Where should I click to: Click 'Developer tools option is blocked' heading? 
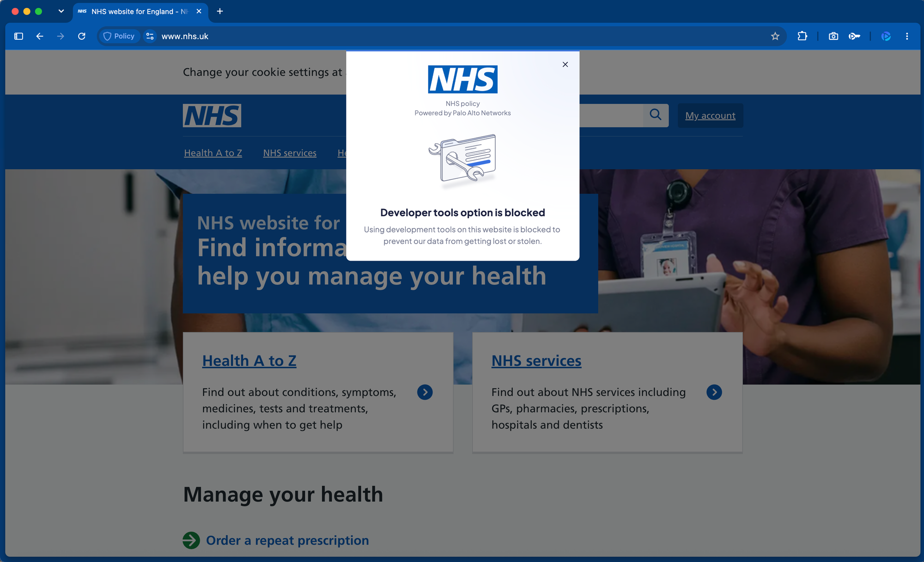point(462,213)
